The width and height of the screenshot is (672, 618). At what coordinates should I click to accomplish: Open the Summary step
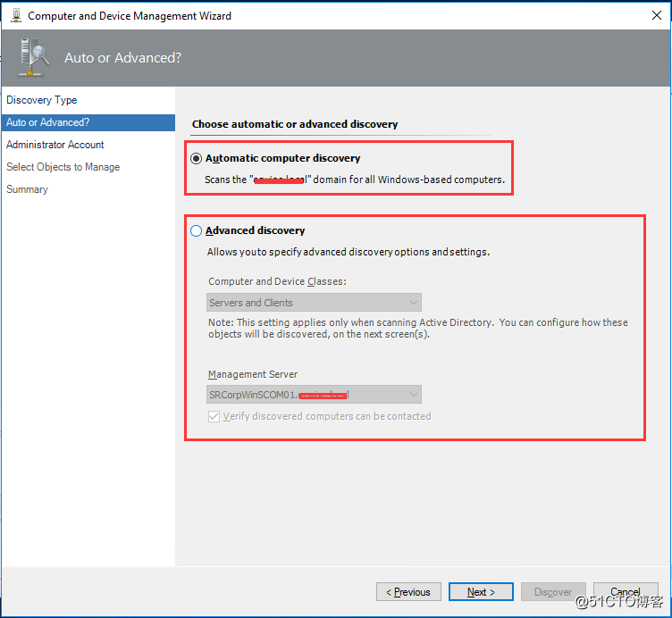coord(27,189)
